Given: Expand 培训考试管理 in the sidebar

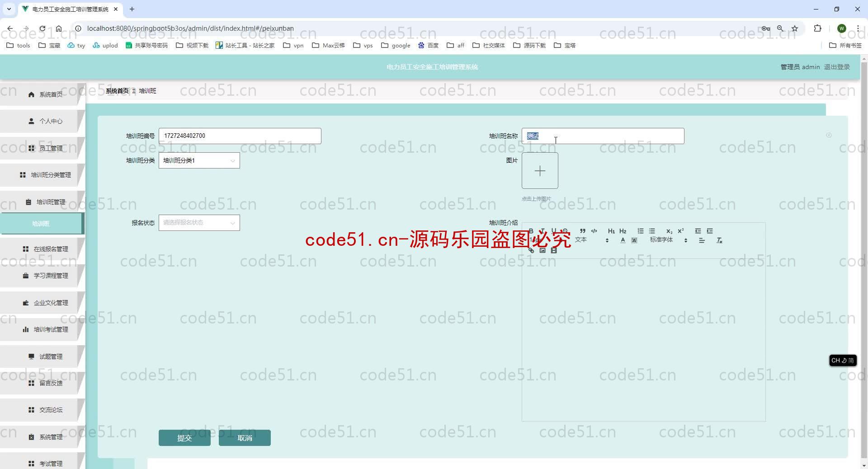Looking at the screenshot, I should coord(42,329).
